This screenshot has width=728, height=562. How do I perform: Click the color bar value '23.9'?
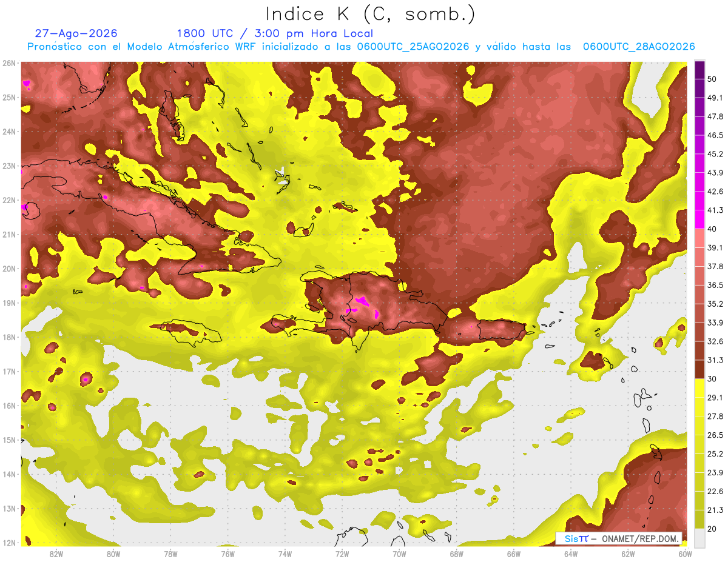click(715, 473)
